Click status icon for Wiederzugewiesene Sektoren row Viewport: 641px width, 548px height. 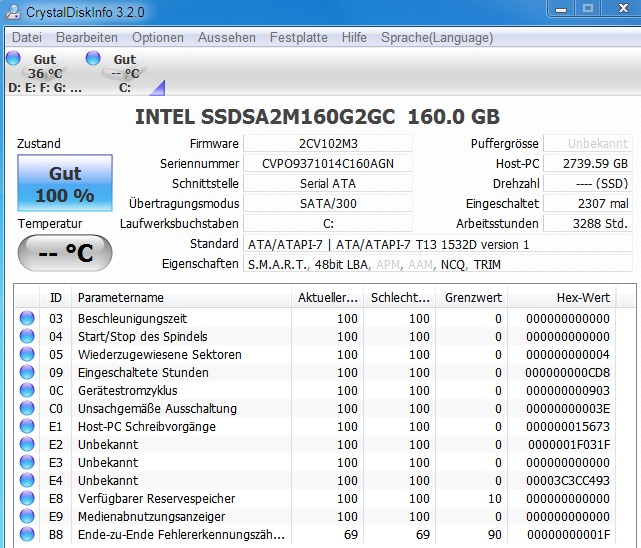[27, 354]
